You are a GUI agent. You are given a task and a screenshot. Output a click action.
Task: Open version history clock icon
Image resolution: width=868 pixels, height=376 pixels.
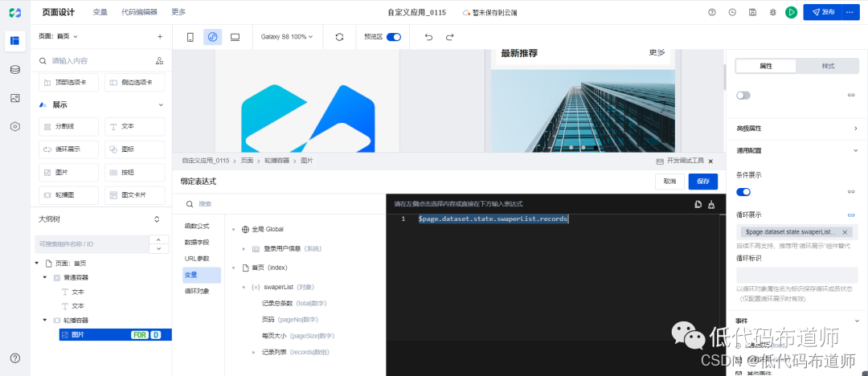(732, 12)
